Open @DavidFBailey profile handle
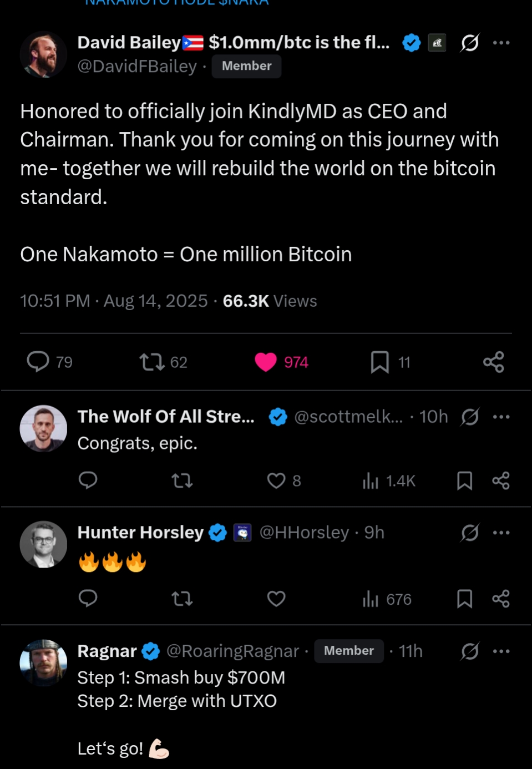The width and height of the screenshot is (532, 769). (137, 66)
